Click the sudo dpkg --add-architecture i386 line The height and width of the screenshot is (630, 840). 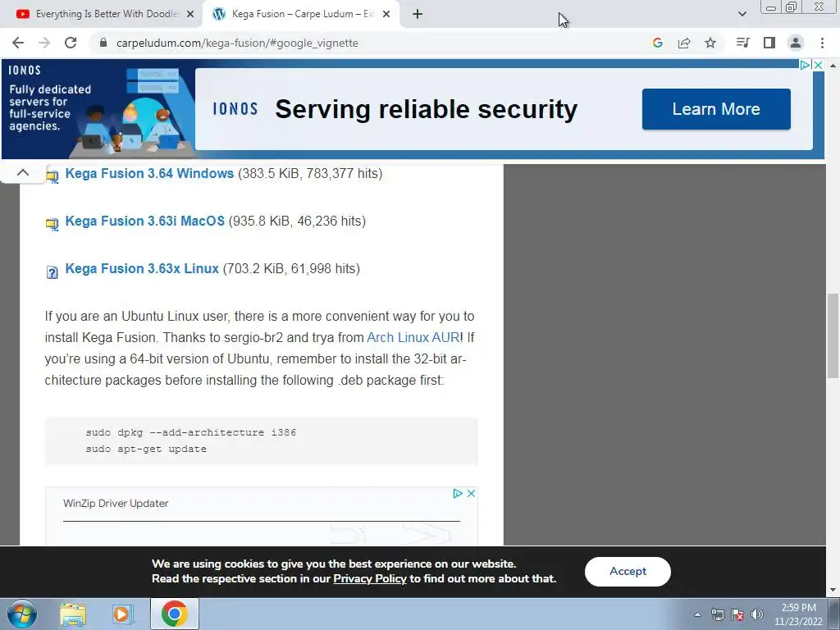190,432
